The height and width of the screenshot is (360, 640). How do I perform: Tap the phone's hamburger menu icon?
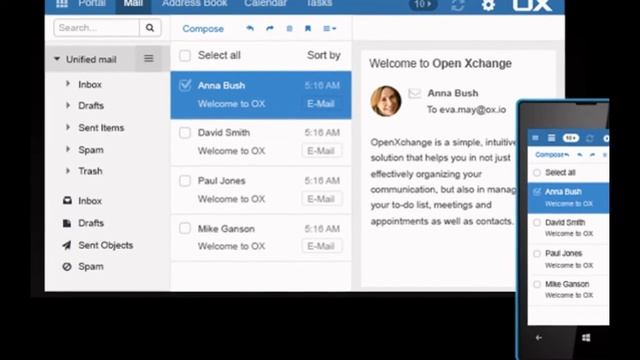coord(536,138)
